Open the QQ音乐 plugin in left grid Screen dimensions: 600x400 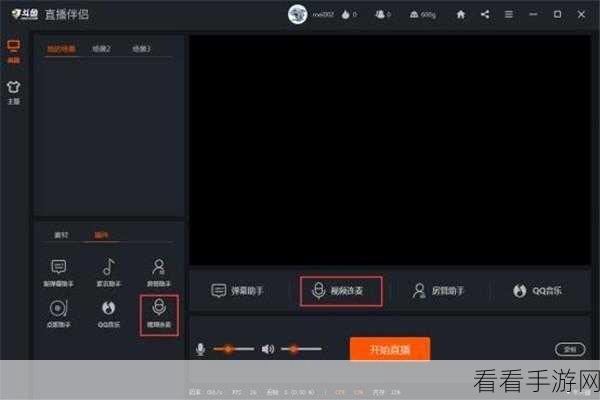click(x=109, y=314)
